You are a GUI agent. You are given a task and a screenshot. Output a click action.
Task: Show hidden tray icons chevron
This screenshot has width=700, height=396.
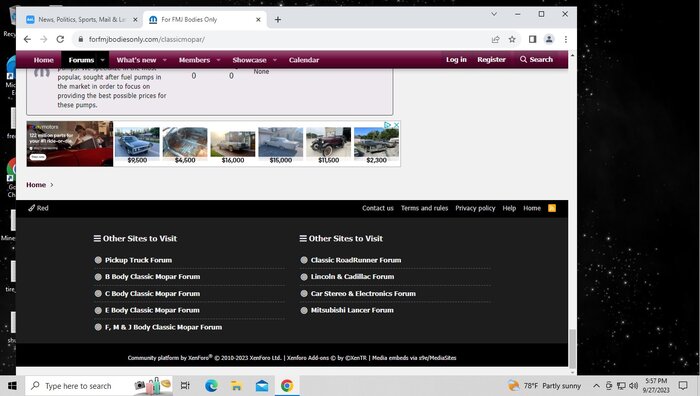tap(596, 386)
